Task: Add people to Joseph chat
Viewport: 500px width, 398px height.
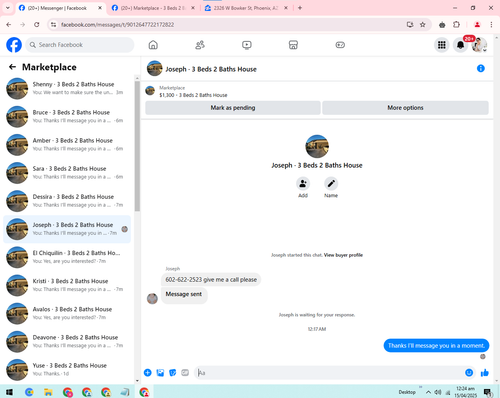Action: pyautogui.click(x=303, y=184)
